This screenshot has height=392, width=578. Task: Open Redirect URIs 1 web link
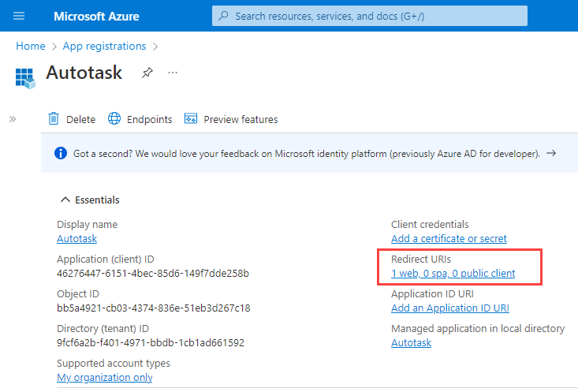[x=453, y=273]
